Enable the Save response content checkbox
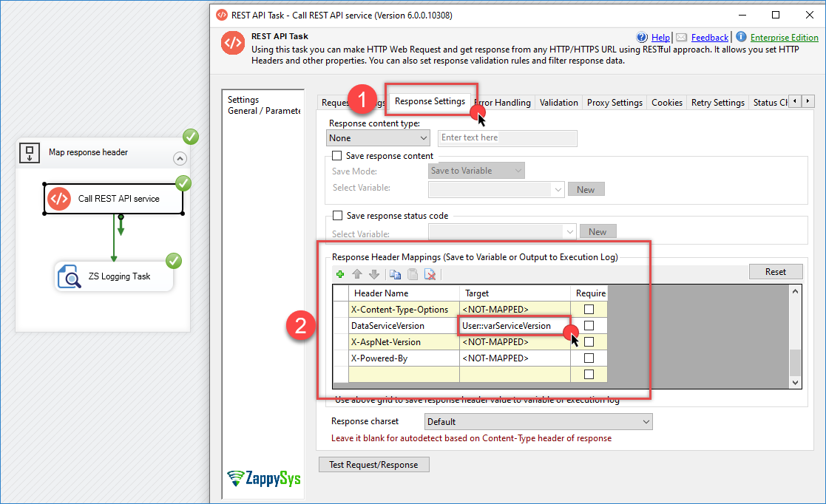 (x=337, y=156)
